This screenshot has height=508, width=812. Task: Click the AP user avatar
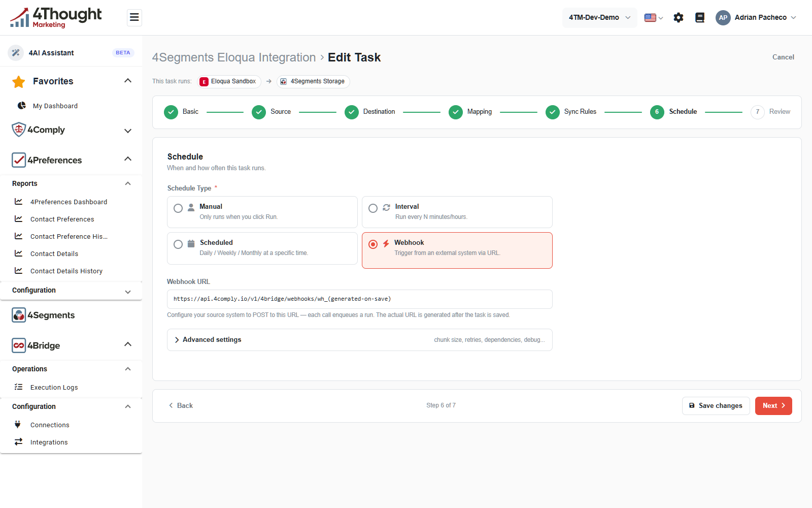pos(723,18)
